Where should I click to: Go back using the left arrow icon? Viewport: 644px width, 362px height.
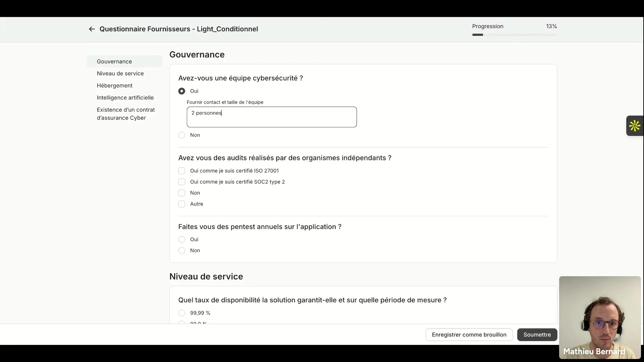pos(92,29)
